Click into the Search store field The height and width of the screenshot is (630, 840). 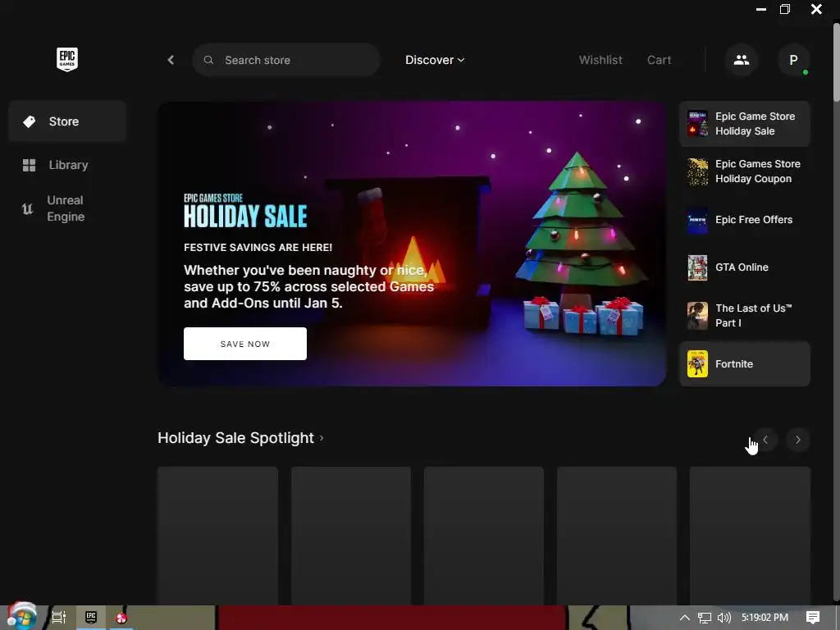tap(286, 60)
